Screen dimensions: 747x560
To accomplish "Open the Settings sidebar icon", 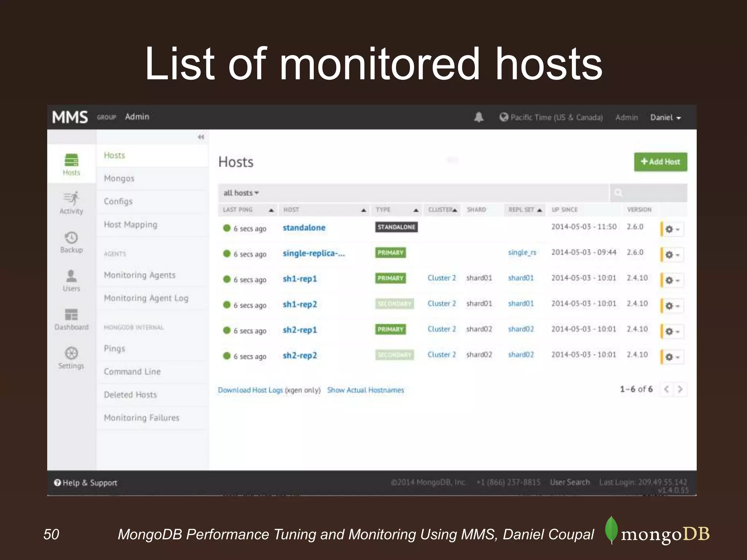I will (x=71, y=358).
